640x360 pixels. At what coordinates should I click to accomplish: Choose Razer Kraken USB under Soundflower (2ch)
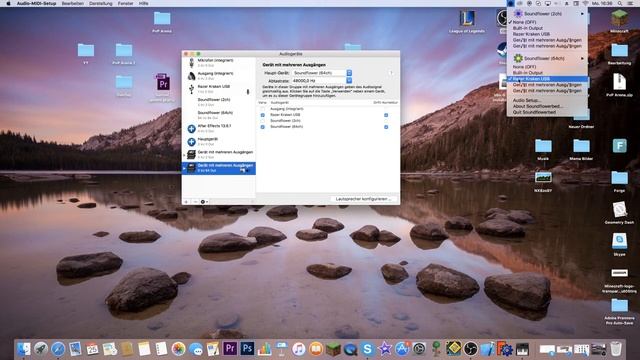click(547, 34)
